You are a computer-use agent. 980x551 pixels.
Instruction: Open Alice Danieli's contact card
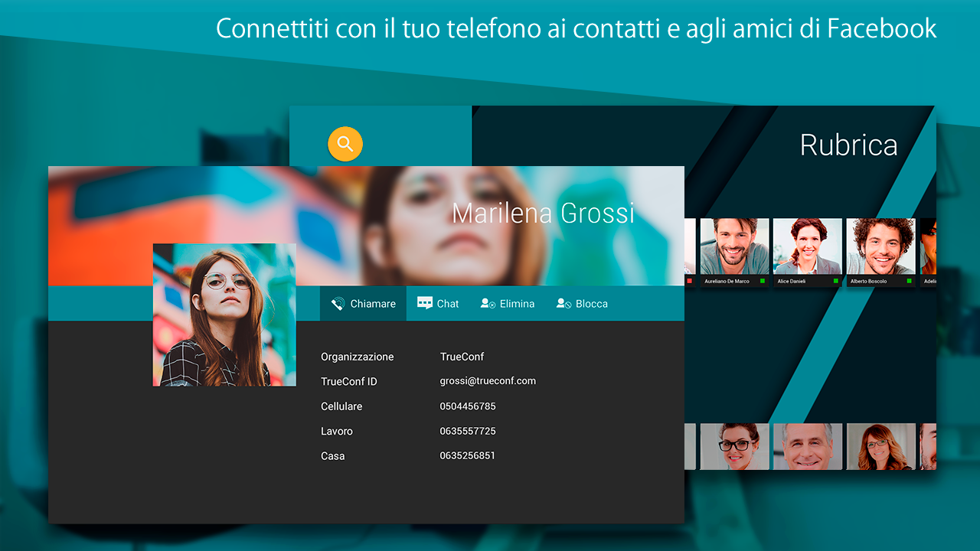click(807, 253)
